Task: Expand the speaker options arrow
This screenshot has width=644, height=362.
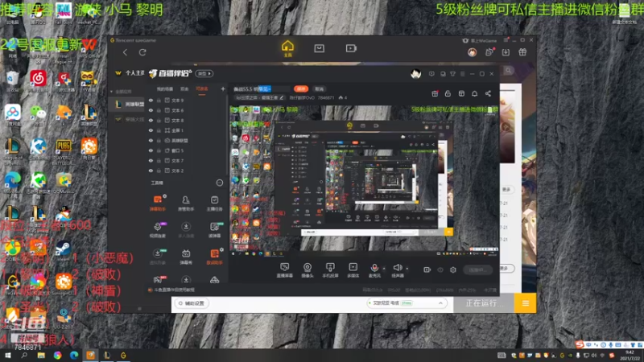Action: click(407, 269)
